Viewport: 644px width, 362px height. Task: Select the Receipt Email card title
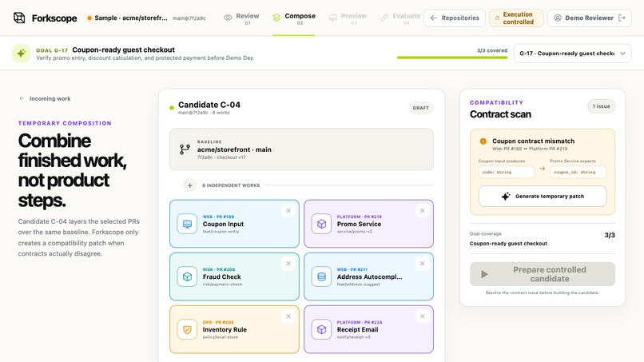point(358,329)
